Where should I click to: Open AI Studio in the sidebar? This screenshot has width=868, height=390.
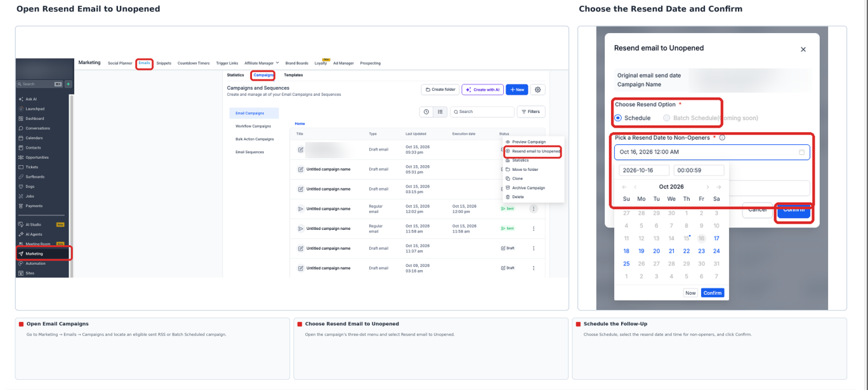pos(34,224)
